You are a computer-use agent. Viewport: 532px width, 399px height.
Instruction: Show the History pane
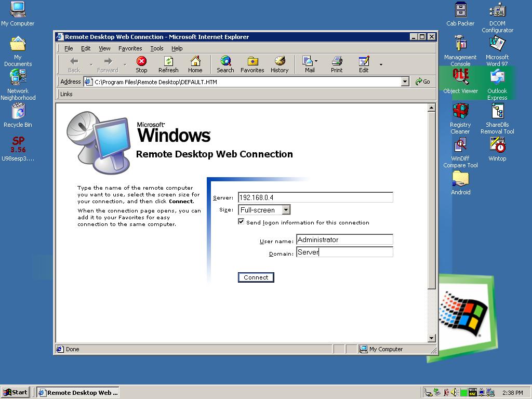tap(279, 64)
